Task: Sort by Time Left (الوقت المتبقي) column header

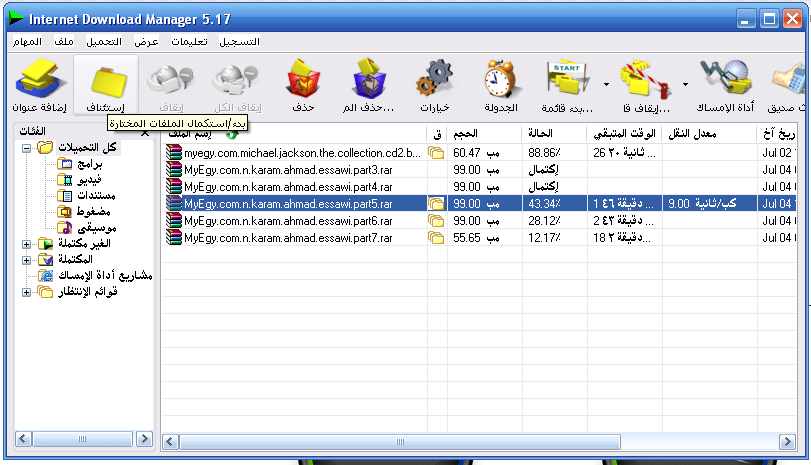Action: [625, 134]
